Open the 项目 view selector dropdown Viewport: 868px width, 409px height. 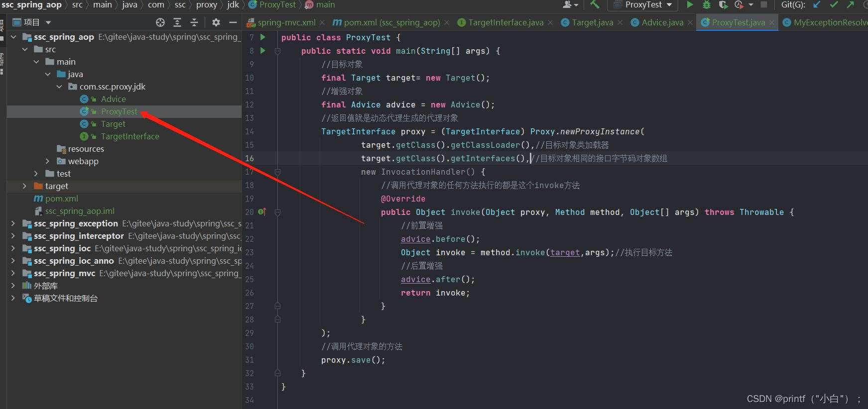click(32, 22)
